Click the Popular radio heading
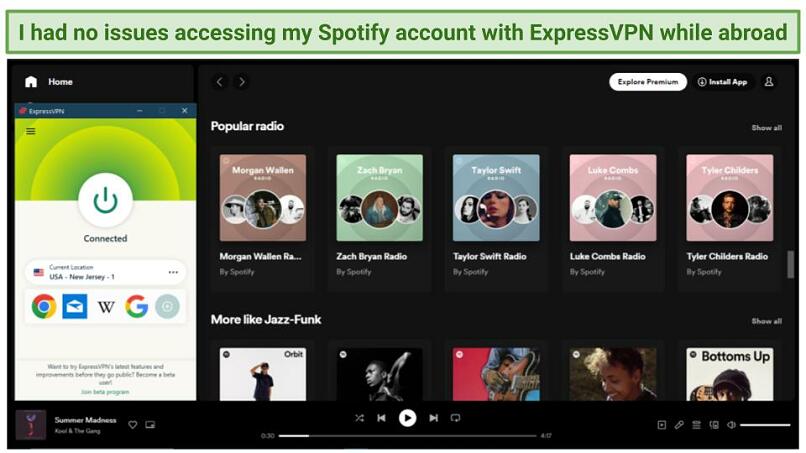 pos(247,126)
